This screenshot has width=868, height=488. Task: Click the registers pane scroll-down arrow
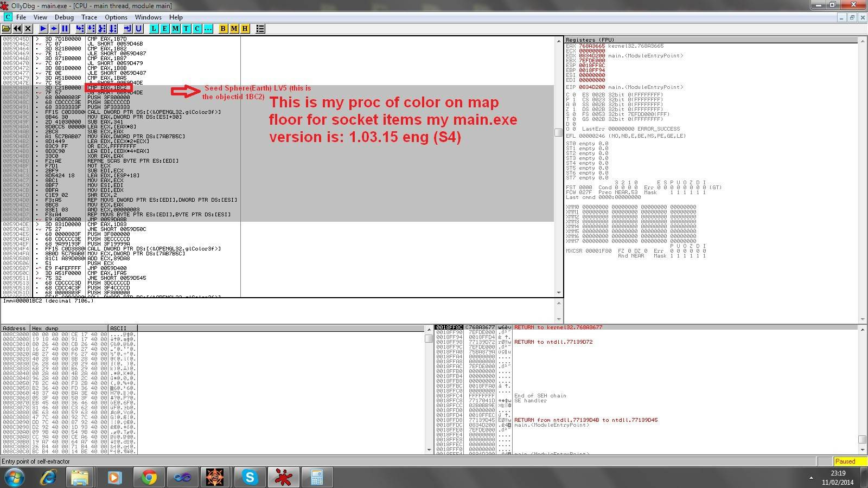click(x=861, y=319)
